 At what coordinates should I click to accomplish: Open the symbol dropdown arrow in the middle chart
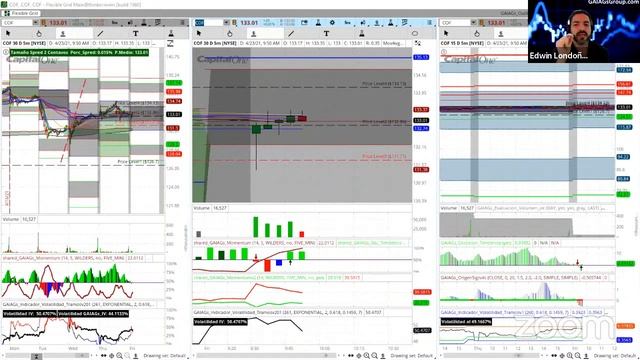click(x=227, y=22)
